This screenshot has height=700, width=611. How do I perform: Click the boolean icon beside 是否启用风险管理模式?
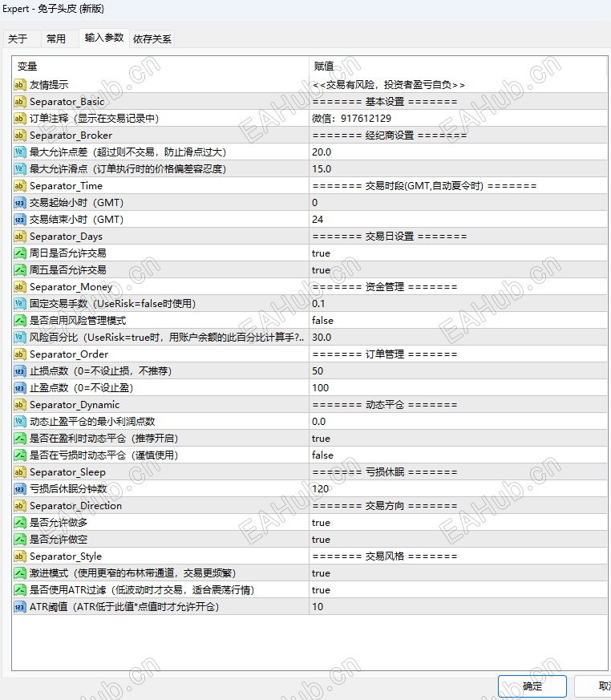[x=19, y=321]
